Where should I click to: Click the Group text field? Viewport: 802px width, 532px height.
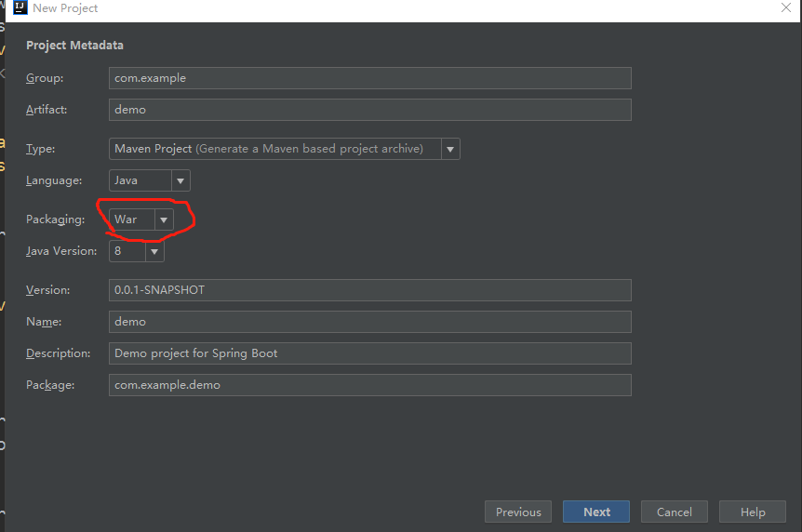coord(369,78)
